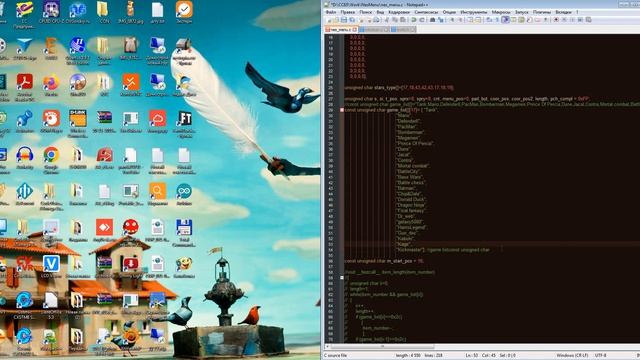
Task: Toggle synchronized horizontal scrolling
Action: [478, 20]
